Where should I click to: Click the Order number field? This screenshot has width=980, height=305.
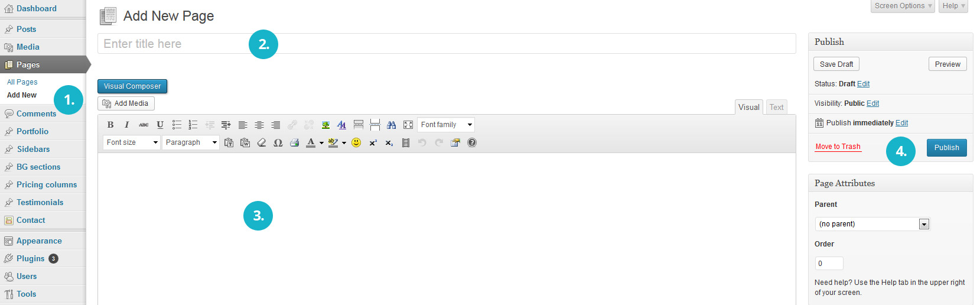pos(829,264)
